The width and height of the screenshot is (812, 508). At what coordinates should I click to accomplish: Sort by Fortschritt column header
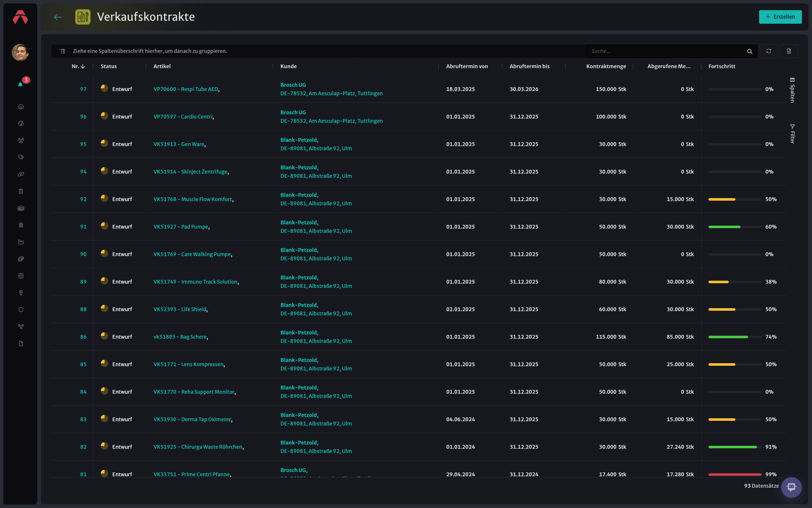(x=721, y=66)
